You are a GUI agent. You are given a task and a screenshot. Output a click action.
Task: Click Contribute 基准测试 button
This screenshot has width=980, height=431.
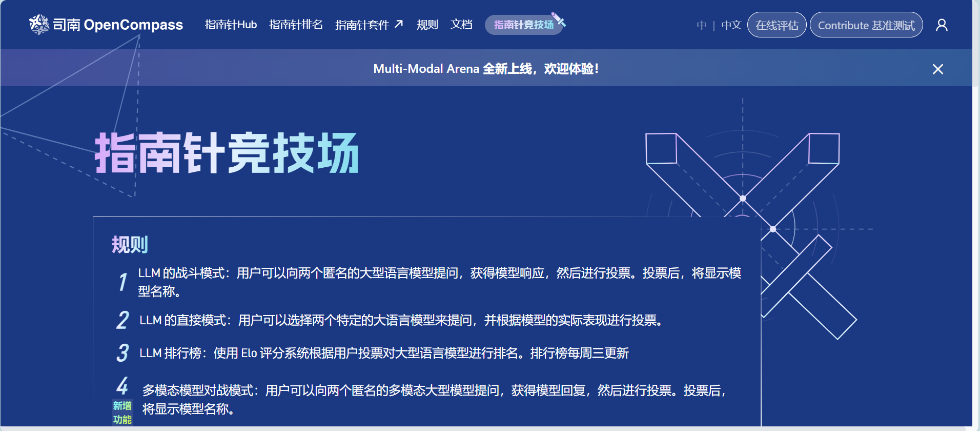[866, 25]
